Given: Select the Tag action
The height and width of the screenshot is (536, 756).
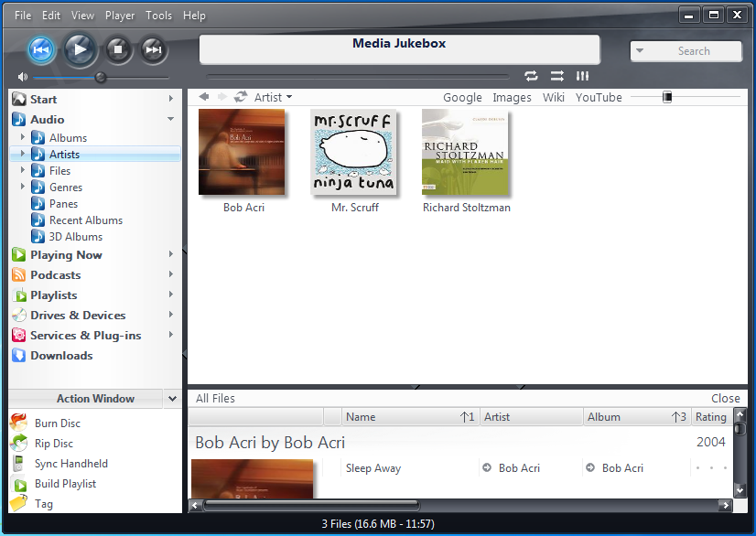Looking at the screenshot, I should [22, 504].
